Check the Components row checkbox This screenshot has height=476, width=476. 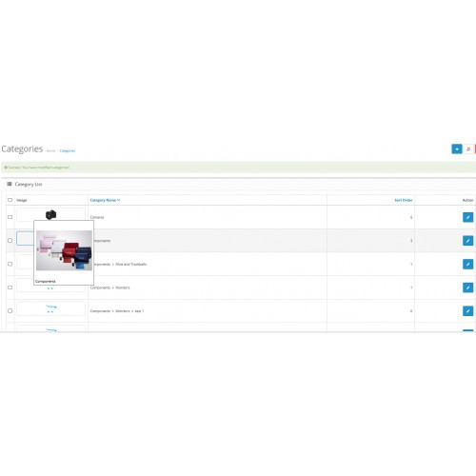click(10, 241)
